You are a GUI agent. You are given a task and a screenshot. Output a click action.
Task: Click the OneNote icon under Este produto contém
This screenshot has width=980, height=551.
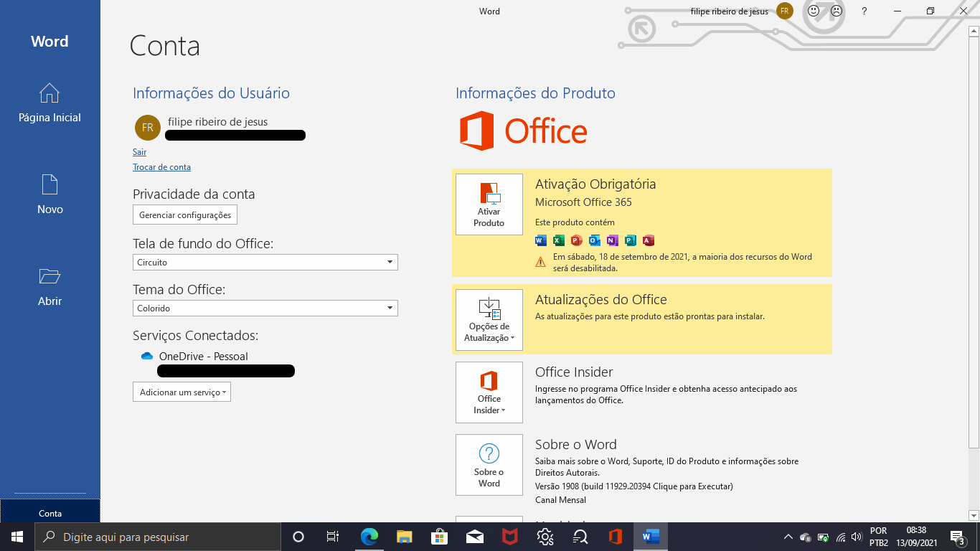pos(612,240)
